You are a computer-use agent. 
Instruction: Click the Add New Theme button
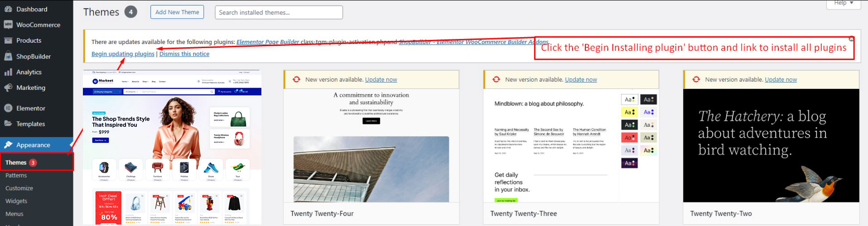click(x=177, y=12)
